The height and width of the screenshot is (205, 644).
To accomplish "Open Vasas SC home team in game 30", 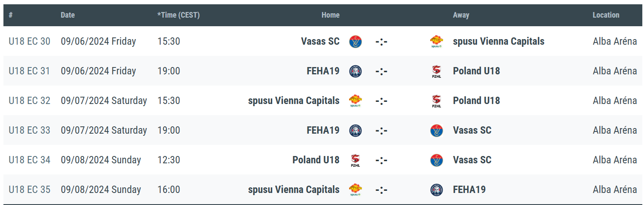I will [320, 42].
